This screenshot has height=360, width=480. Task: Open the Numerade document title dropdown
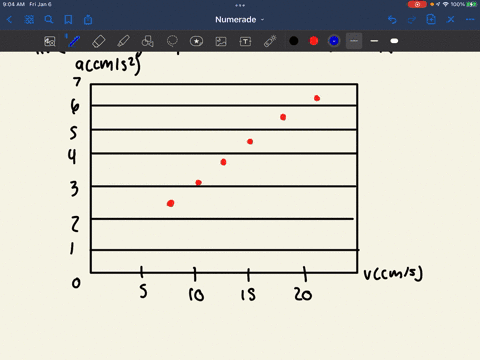click(239, 20)
